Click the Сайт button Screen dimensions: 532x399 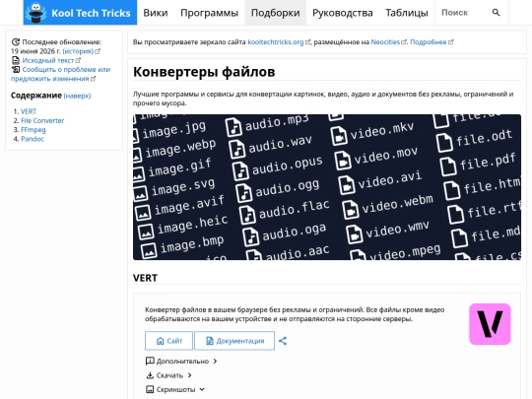coord(169,341)
